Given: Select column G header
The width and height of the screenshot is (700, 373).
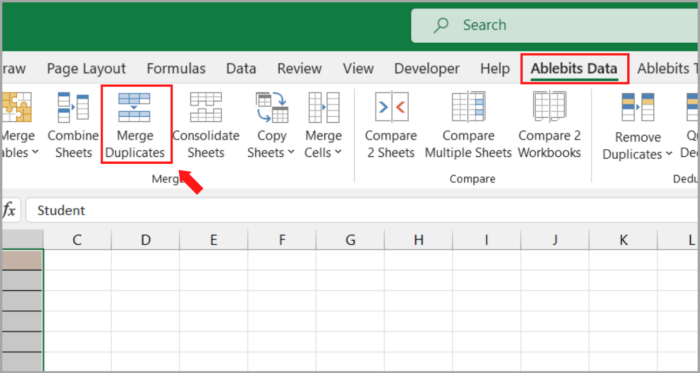Looking at the screenshot, I should [x=350, y=240].
